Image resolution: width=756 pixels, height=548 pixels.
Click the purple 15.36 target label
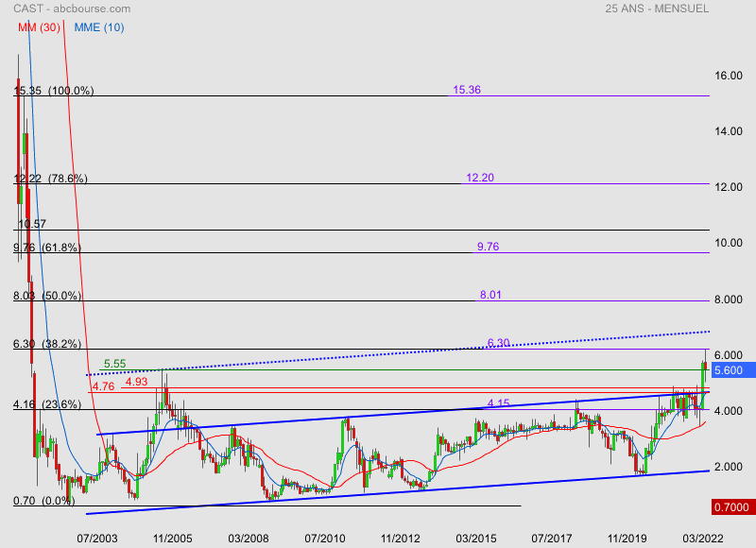pyautogui.click(x=467, y=91)
